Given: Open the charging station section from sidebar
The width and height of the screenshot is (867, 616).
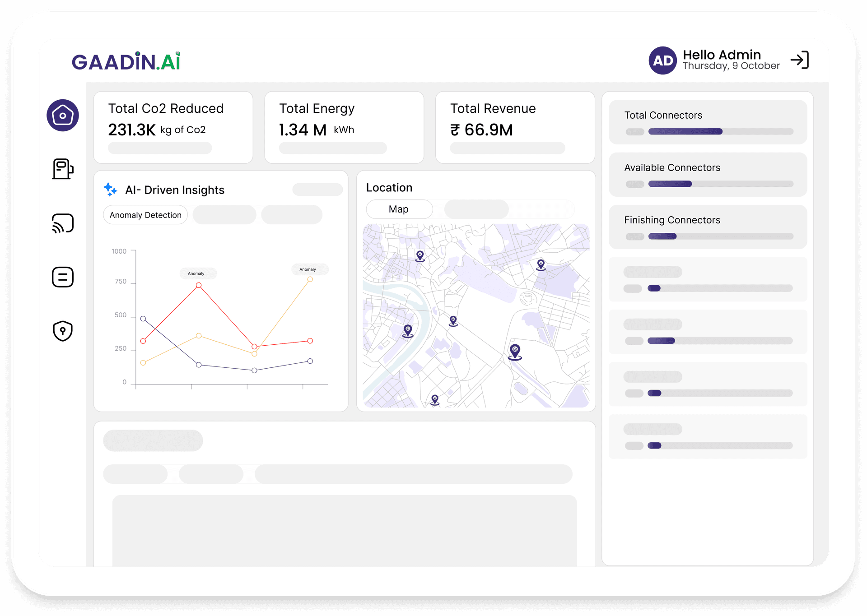Looking at the screenshot, I should (x=62, y=169).
